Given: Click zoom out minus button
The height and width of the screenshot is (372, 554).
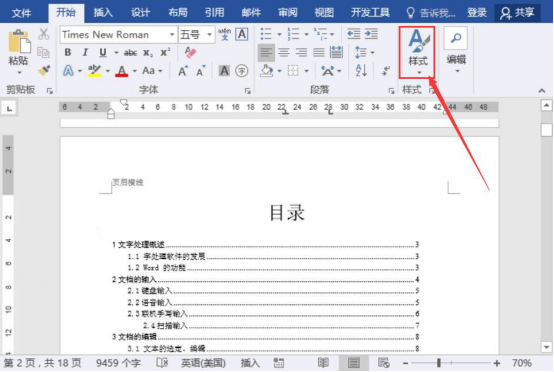Looking at the screenshot, I should tap(405, 363).
